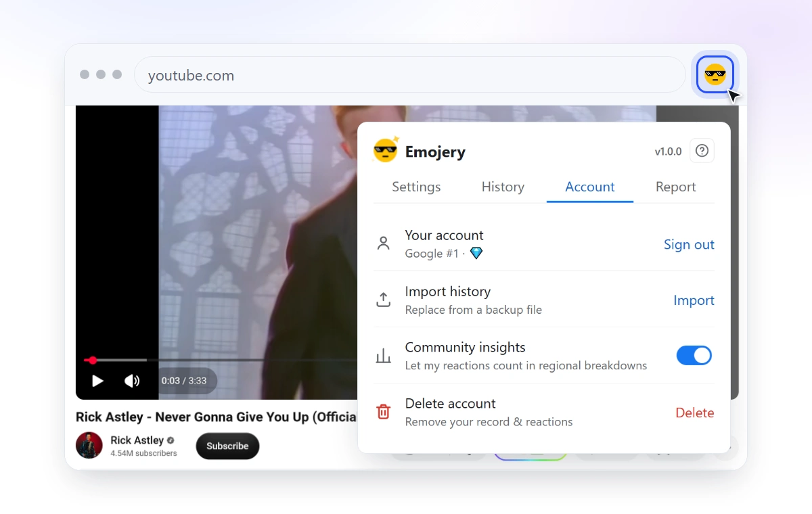Click the bar chart icon beside Community insights

coord(384,356)
